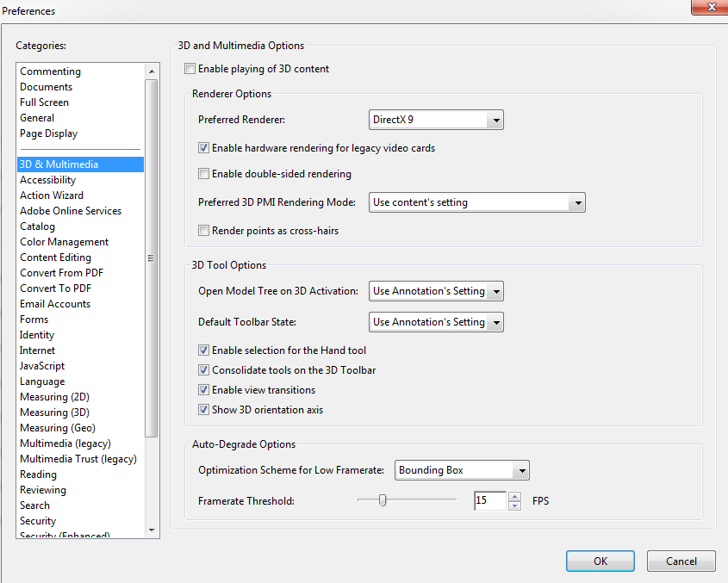Toggle Render points as cross-hairs
Viewport: 728px width, 583px height.
click(x=203, y=230)
